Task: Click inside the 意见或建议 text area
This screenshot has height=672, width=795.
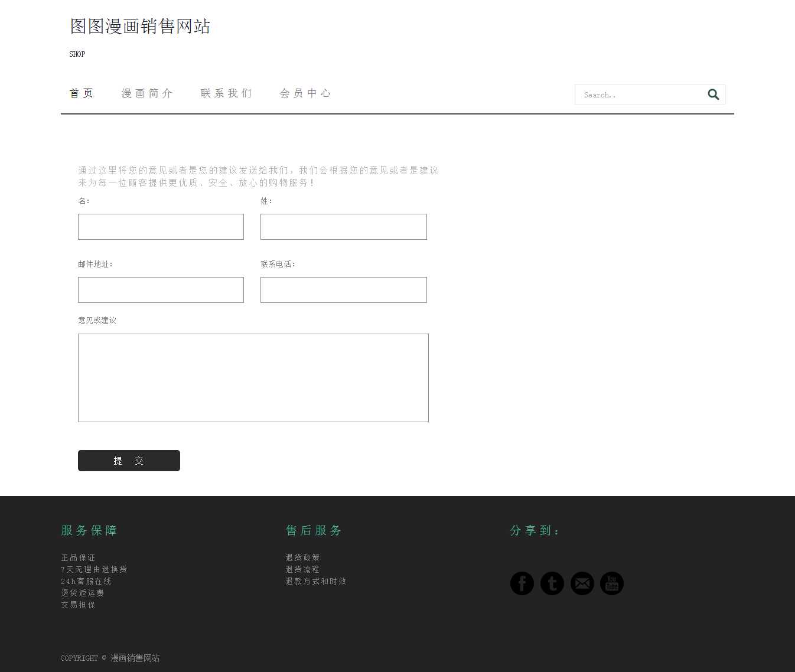Action: (x=253, y=378)
